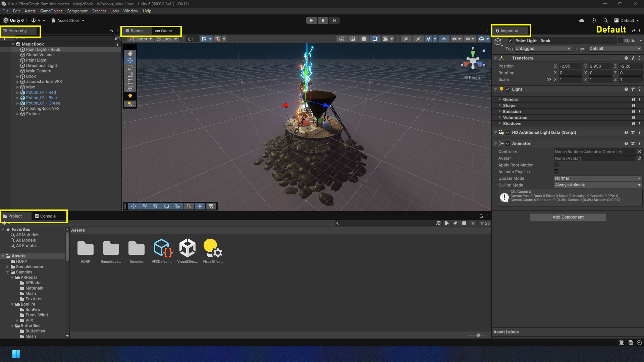Edit the Position X field
The height and width of the screenshot is (362, 644).
(x=570, y=66)
